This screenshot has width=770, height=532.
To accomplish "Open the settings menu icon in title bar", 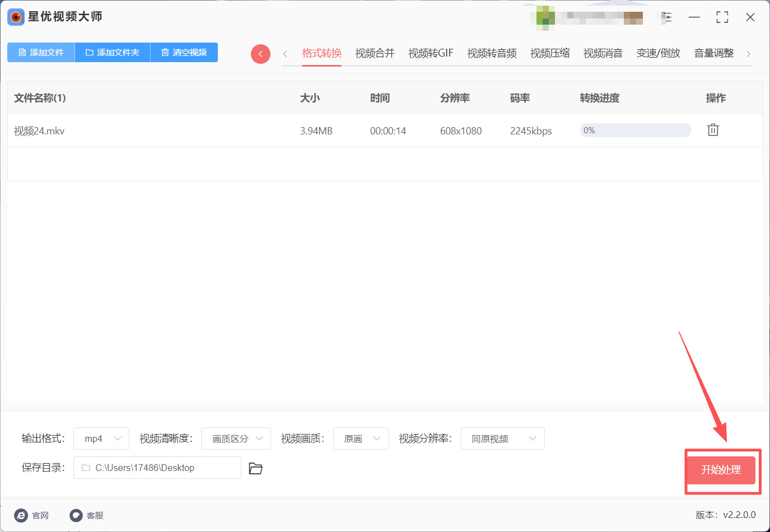I will [666, 17].
